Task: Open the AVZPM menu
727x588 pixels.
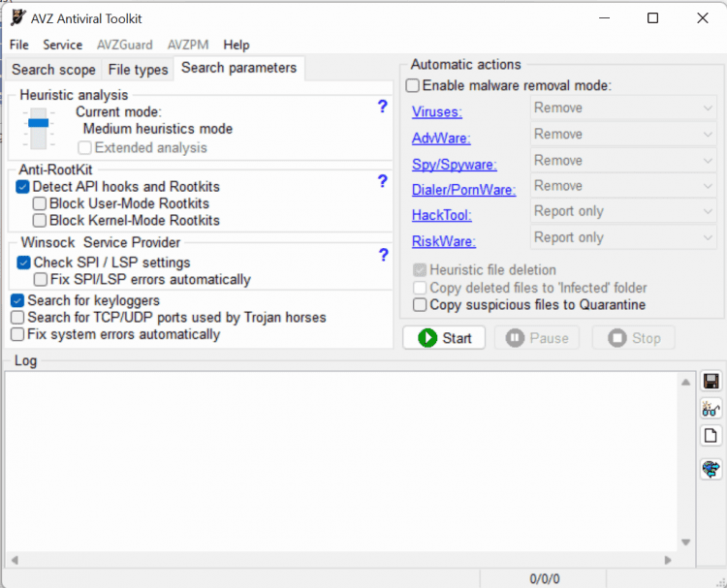Action: coord(188,45)
